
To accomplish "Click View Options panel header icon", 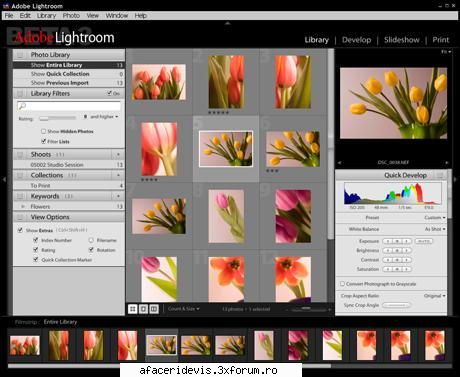I will (x=20, y=217).
